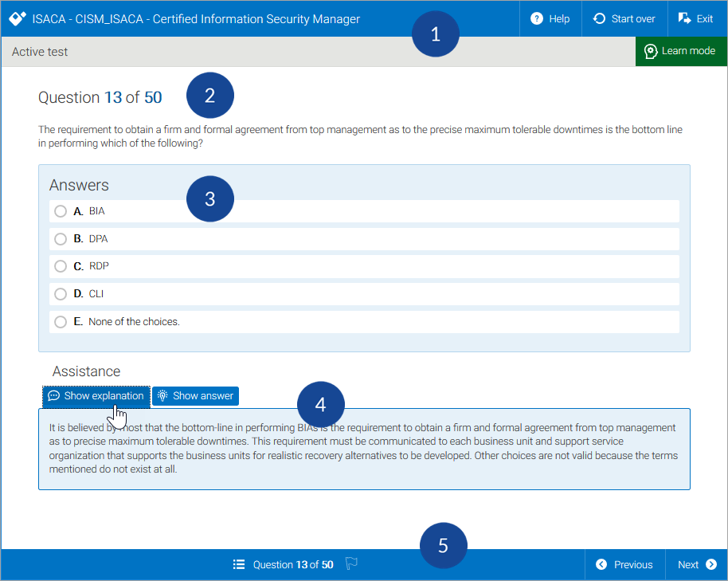The height and width of the screenshot is (581, 728).
Task: Reveal the correct answer with Show answer
Action: (x=195, y=396)
